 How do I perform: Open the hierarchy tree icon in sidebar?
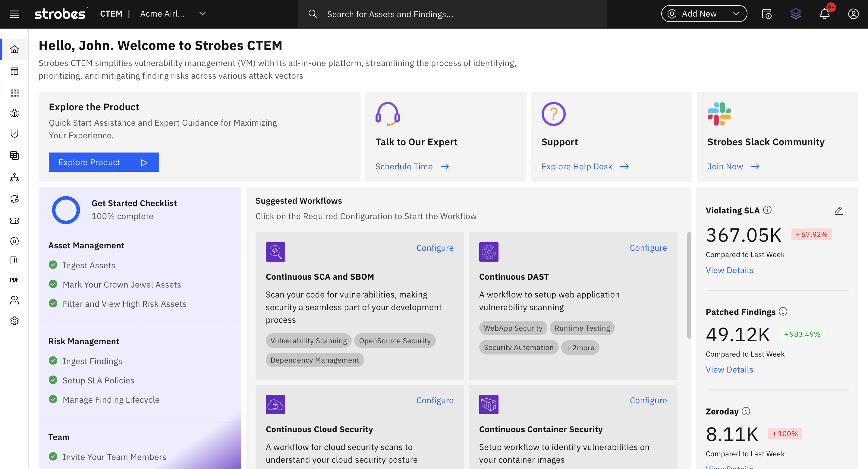pyautogui.click(x=14, y=177)
